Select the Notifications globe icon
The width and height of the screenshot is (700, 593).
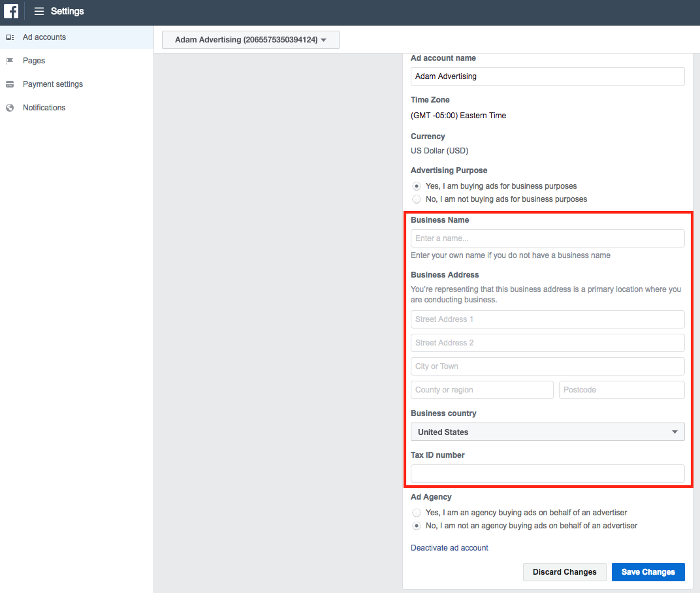10,107
